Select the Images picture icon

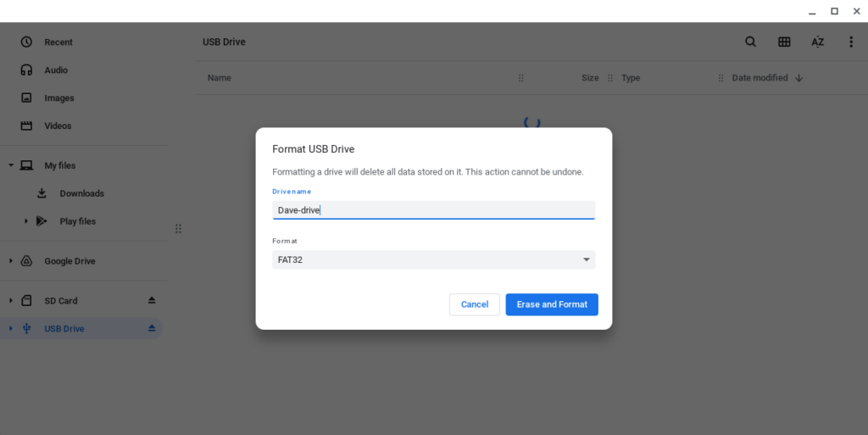tap(26, 98)
